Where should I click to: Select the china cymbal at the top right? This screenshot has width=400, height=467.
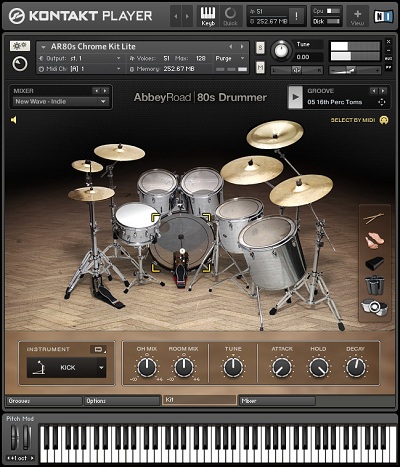coord(275,134)
